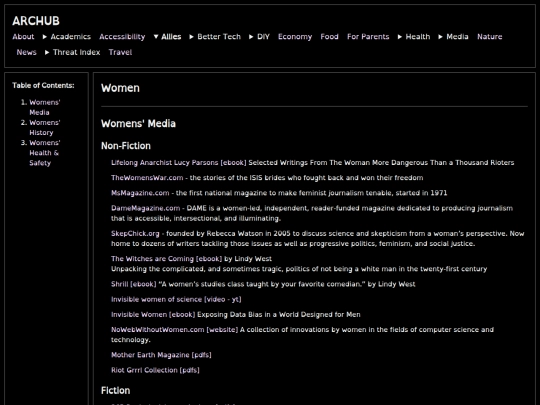Open the Food page

click(x=329, y=37)
